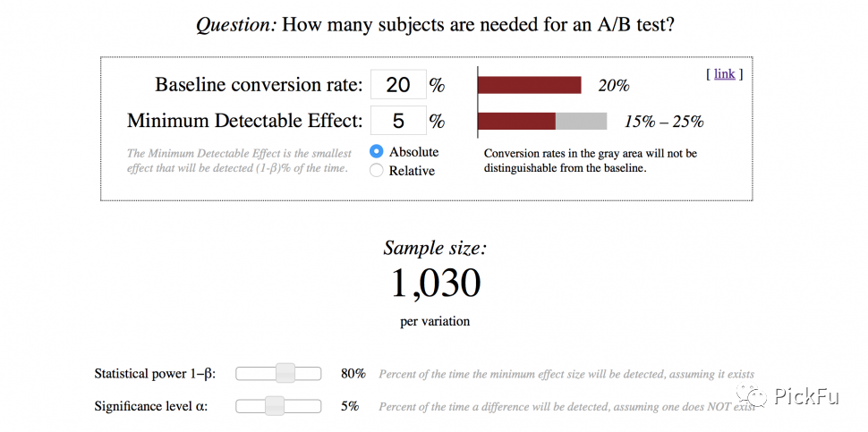Open the [ link ] hyperlink
This screenshot has height=432, width=868.
(724, 74)
